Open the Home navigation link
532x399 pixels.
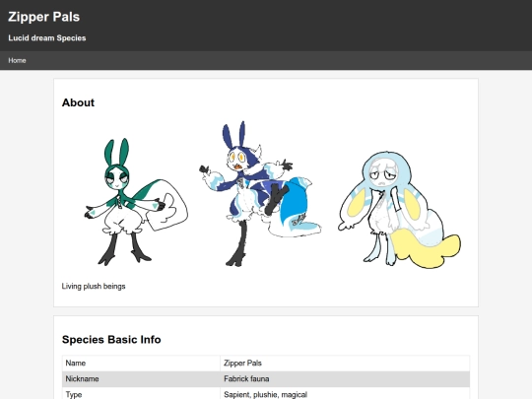[17, 60]
